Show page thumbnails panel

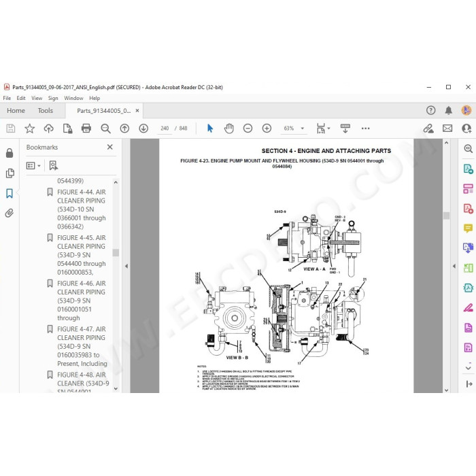[10, 173]
